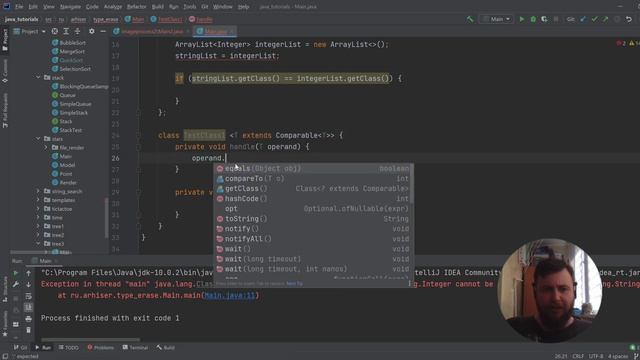Open the View menu

click(49, 7)
